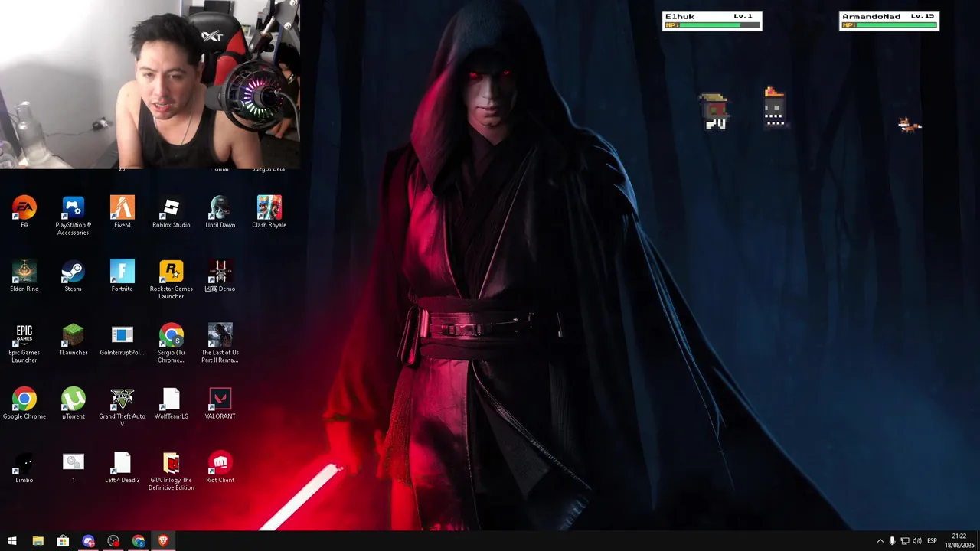
Task: Select the WolfTeamLS file icon
Action: 171,403
